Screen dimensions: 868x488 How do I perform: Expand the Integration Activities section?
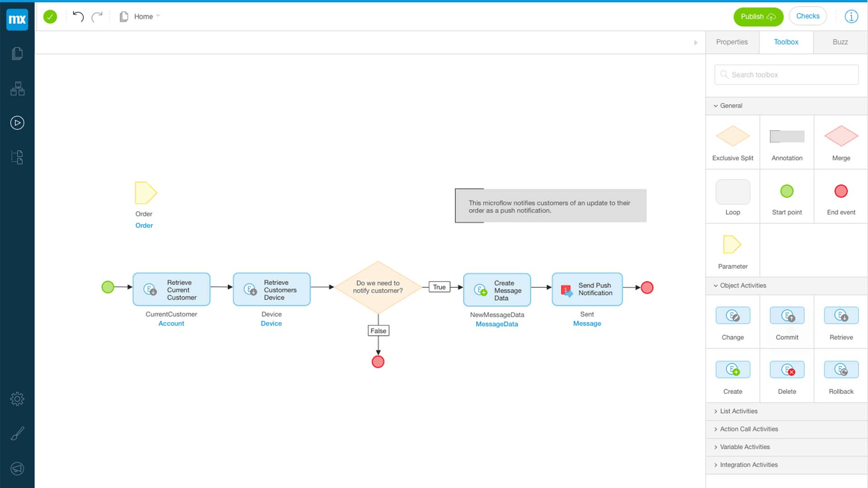tap(749, 464)
